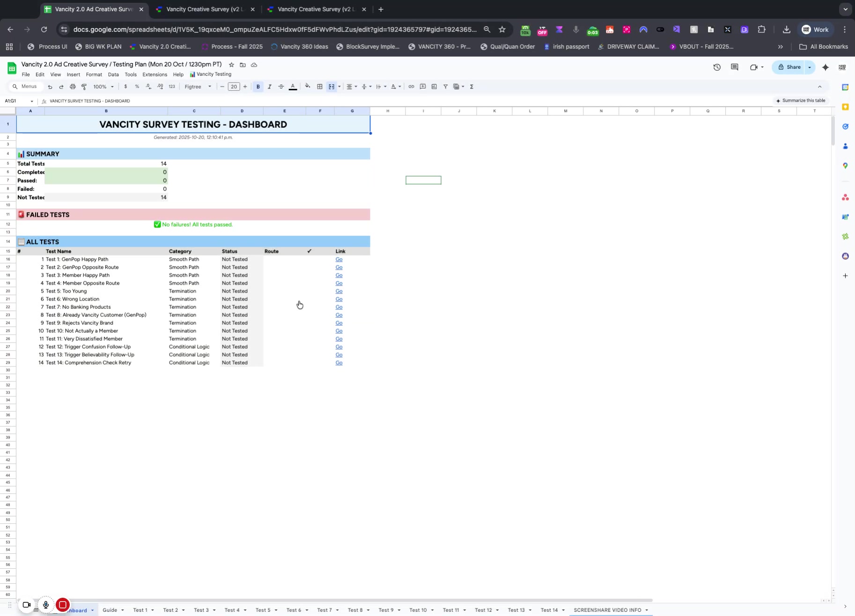Follow the Go link for Test 1

click(x=339, y=259)
